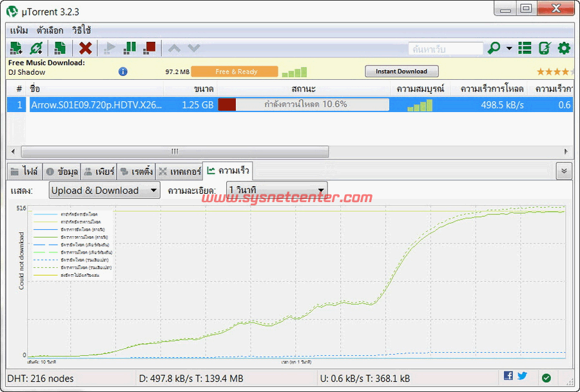This screenshot has width=580, height=392.
Task: Click the Create New Torrent icon
Action: coord(60,48)
